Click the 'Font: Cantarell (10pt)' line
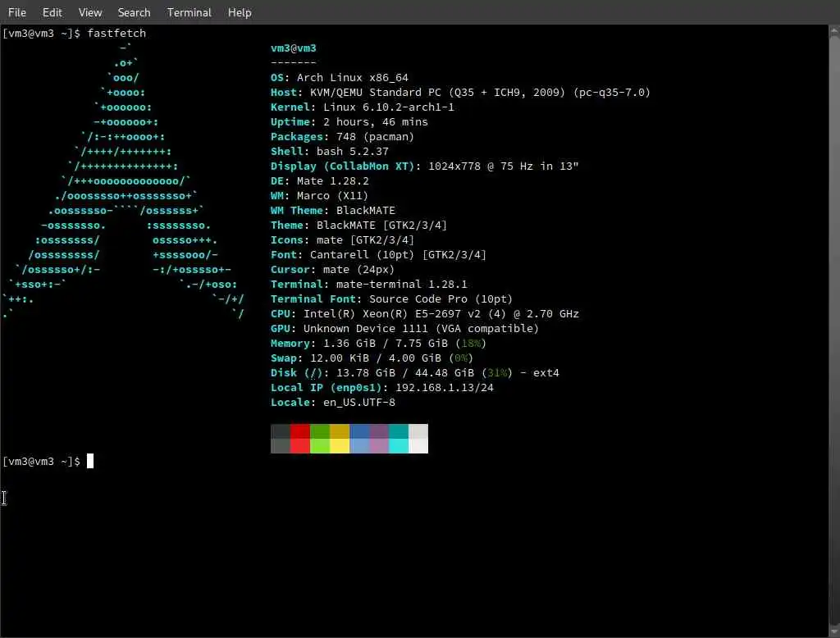Screen dimensions: 840x638 (378, 255)
